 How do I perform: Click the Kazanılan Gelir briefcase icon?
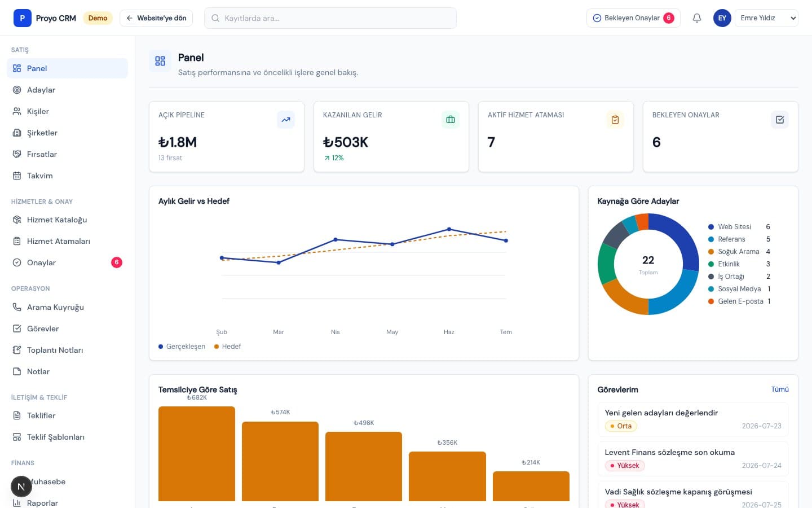pyautogui.click(x=451, y=120)
